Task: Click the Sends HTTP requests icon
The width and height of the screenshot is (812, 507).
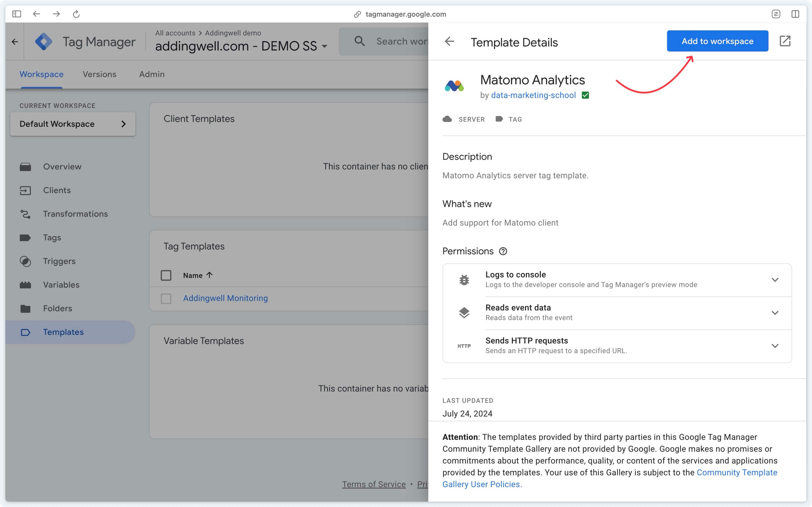Action: [463, 345]
